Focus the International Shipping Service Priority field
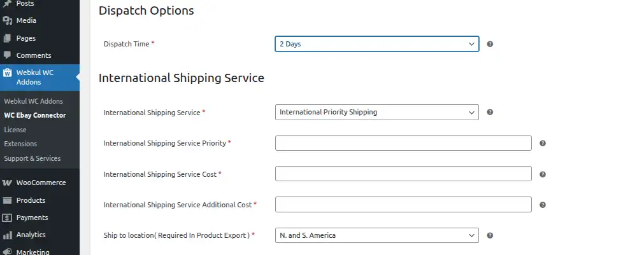Viewport: 644px width, 255px height. [403, 143]
